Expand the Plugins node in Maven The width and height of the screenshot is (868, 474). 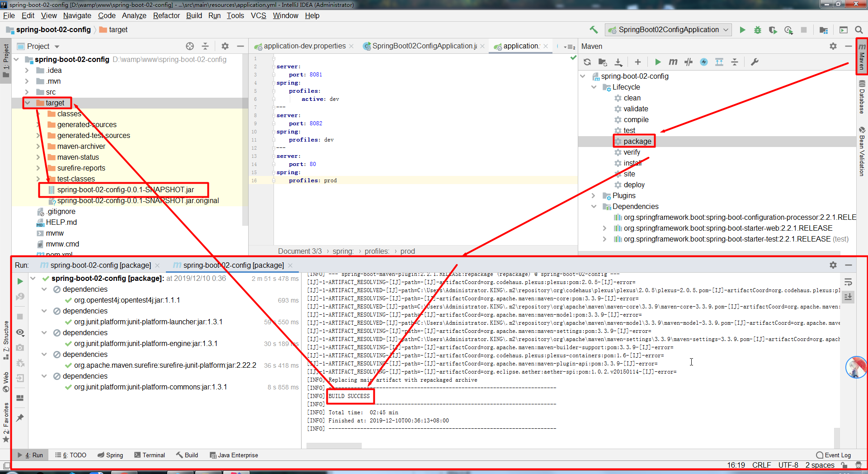click(x=594, y=196)
